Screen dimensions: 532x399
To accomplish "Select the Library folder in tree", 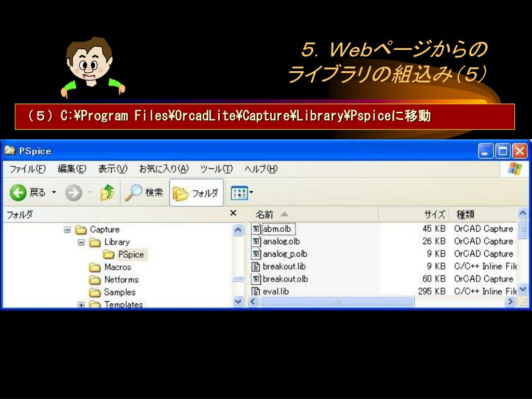I will click(117, 242).
